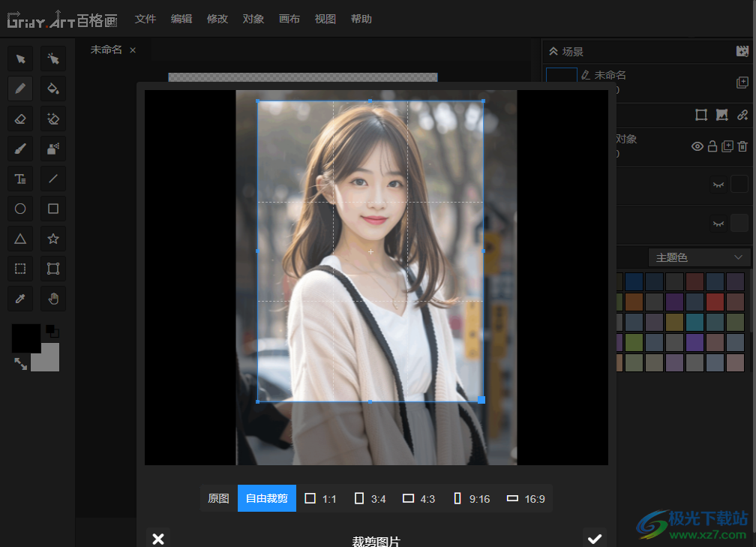Open the 画布 menu
Screen dimensions: 756x547
click(289, 19)
